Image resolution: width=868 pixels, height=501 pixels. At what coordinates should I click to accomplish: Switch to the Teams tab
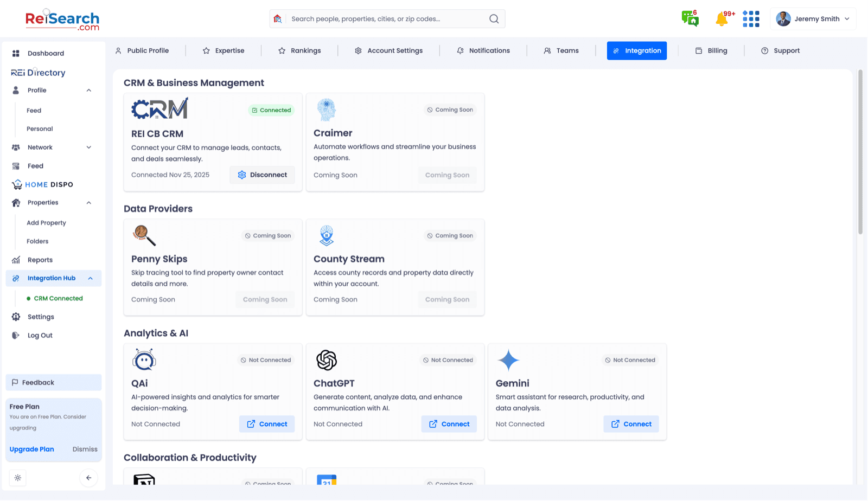coord(561,50)
